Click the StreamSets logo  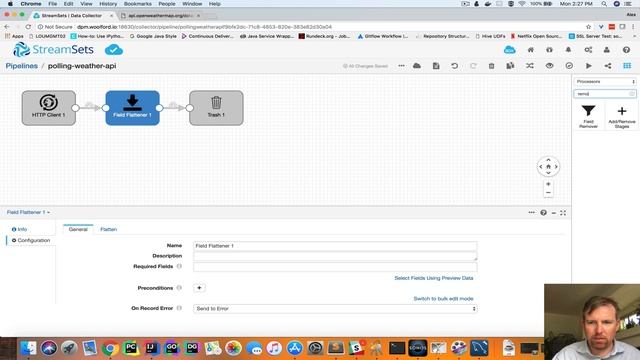tap(53, 50)
